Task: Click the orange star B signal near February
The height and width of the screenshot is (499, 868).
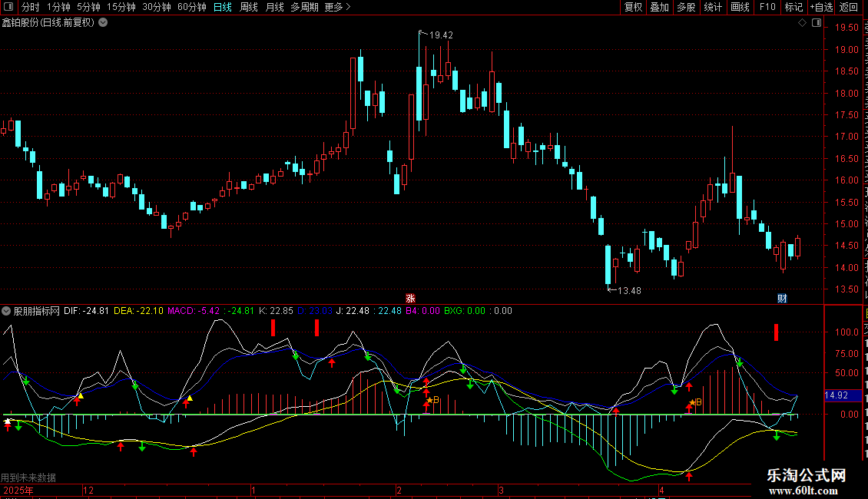Action: pos(433,400)
